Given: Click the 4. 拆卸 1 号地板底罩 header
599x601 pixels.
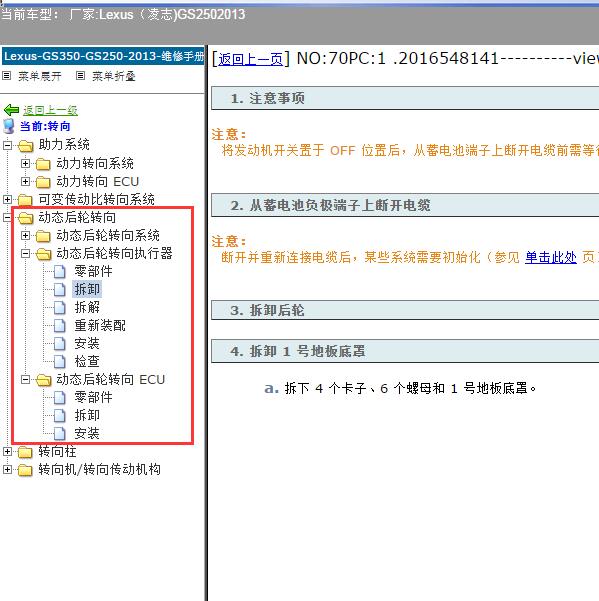Looking at the screenshot, I should tap(405, 351).
